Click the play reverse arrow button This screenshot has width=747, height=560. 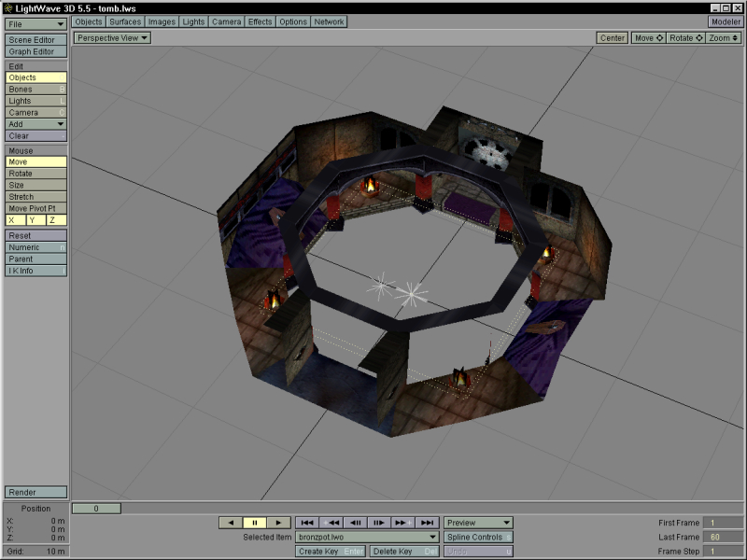coord(230,523)
